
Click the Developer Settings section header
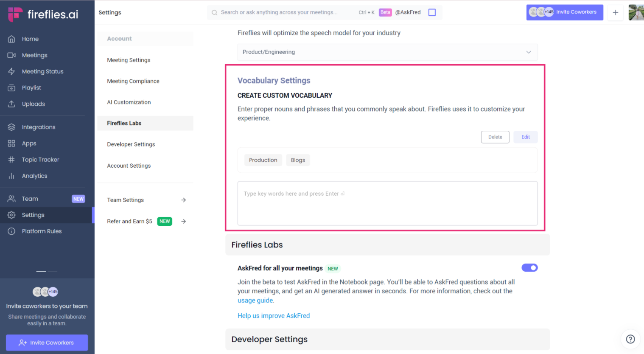387,339
